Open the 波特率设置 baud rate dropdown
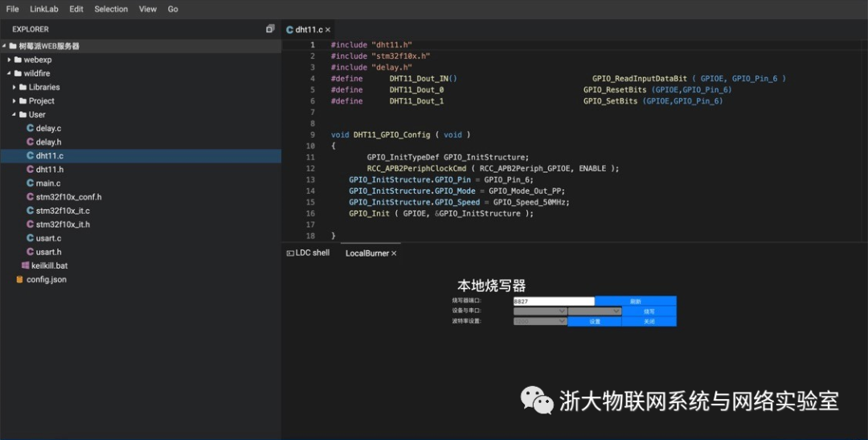 (x=540, y=322)
